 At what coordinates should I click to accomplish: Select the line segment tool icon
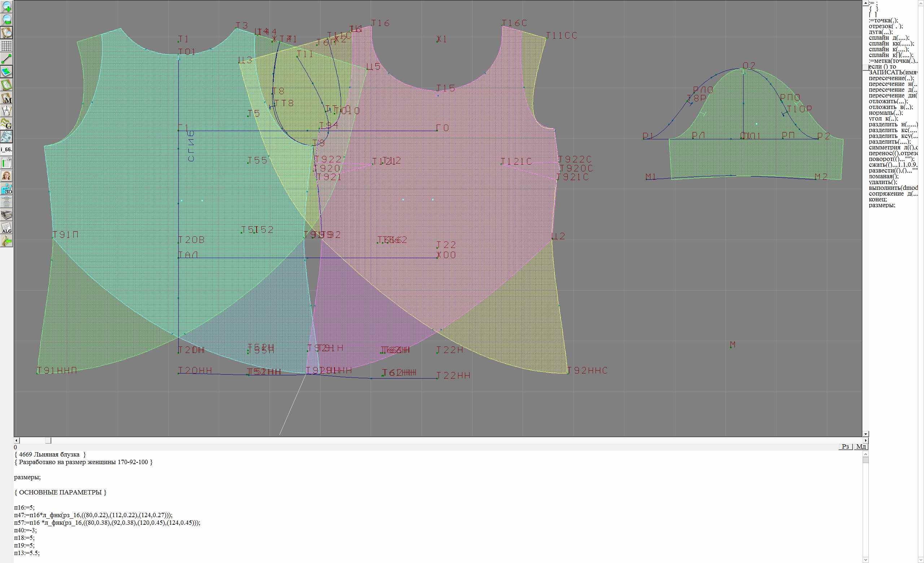7,59
